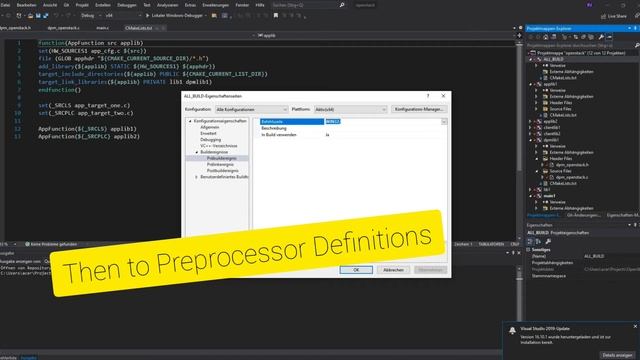Switch to main.c tab
640x360 pixels.
click(x=102, y=28)
